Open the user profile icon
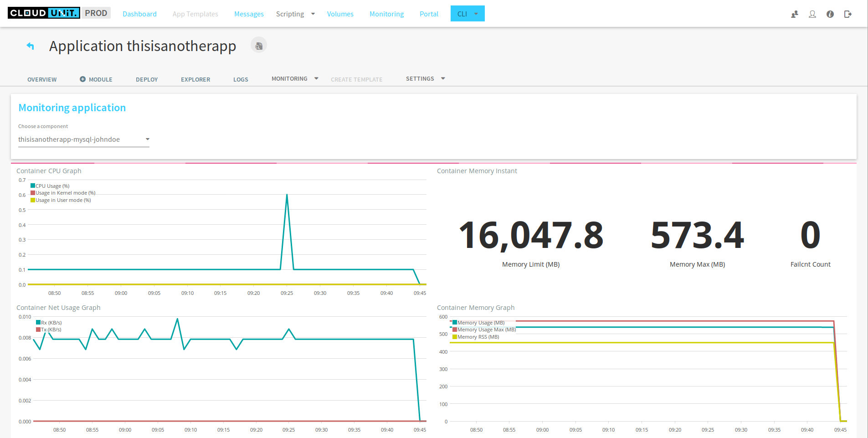This screenshot has width=868, height=438. point(812,14)
